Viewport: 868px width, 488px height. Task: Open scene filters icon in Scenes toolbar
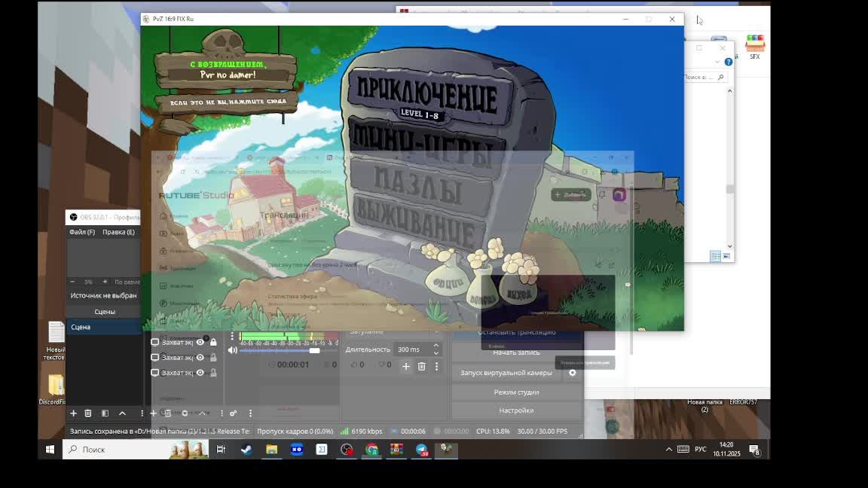coord(105,413)
